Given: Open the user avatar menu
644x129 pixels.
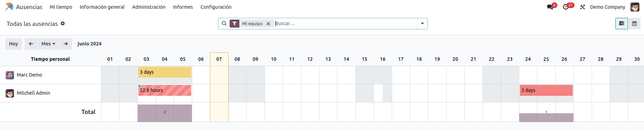Looking at the screenshot, I should coord(635,7).
